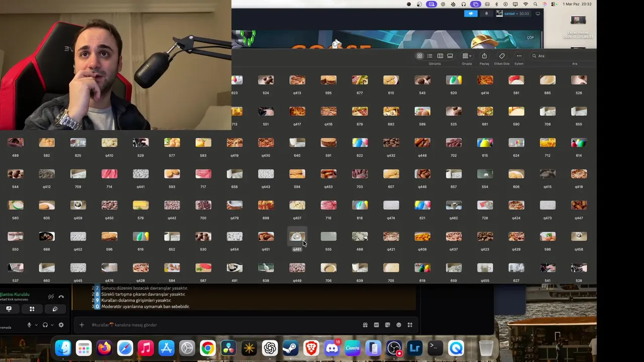This screenshot has width=644, height=362.
Task: Click the ÇÖP label on the Steam banner
Action: click(x=530, y=38)
